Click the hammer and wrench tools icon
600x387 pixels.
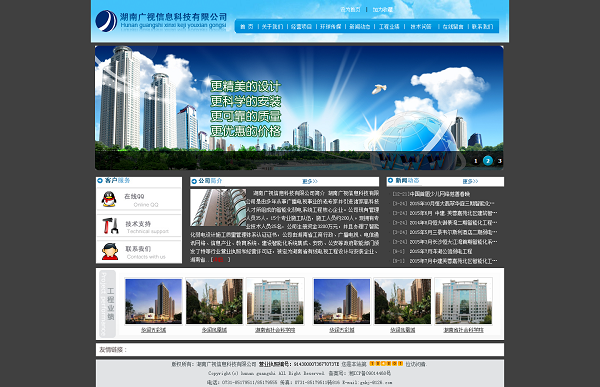coord(110,225)
